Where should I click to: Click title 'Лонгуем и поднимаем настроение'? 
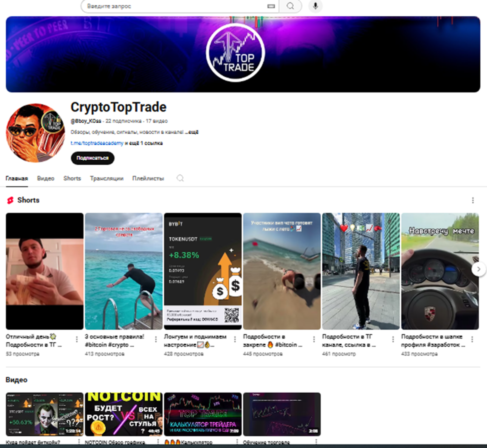pos(195,340)
